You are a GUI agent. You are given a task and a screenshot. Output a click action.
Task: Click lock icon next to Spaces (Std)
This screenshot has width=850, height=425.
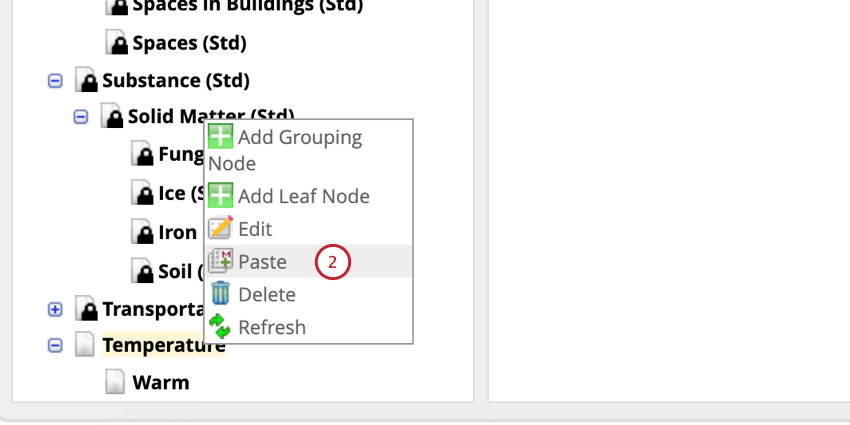117,43
